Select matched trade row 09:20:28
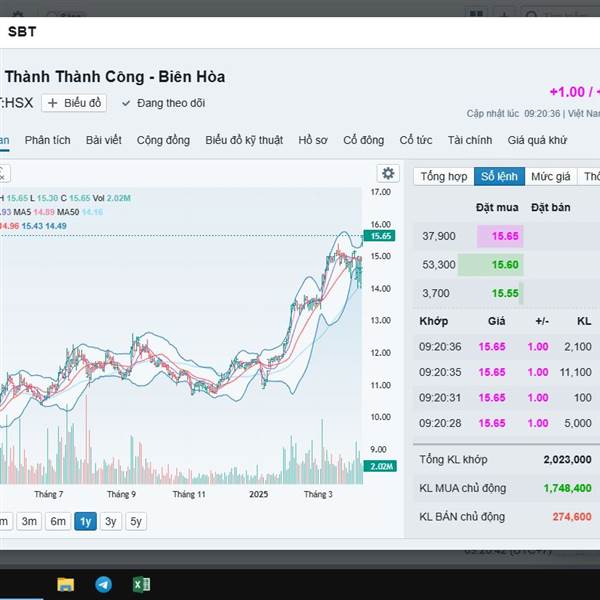600x600 pixels. pyautogui.click(x=506, y=423)
